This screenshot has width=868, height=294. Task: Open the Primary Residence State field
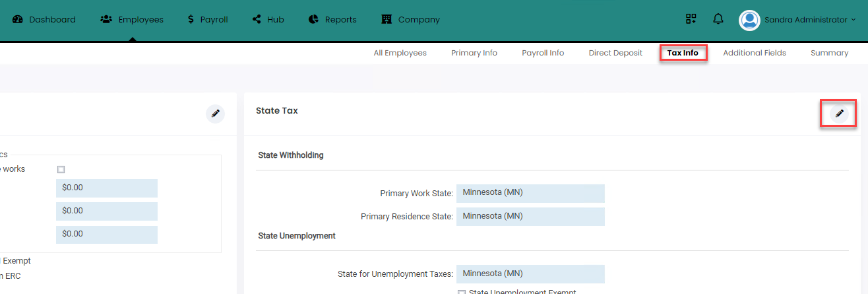pyautogui.click(x=530, y=216)
